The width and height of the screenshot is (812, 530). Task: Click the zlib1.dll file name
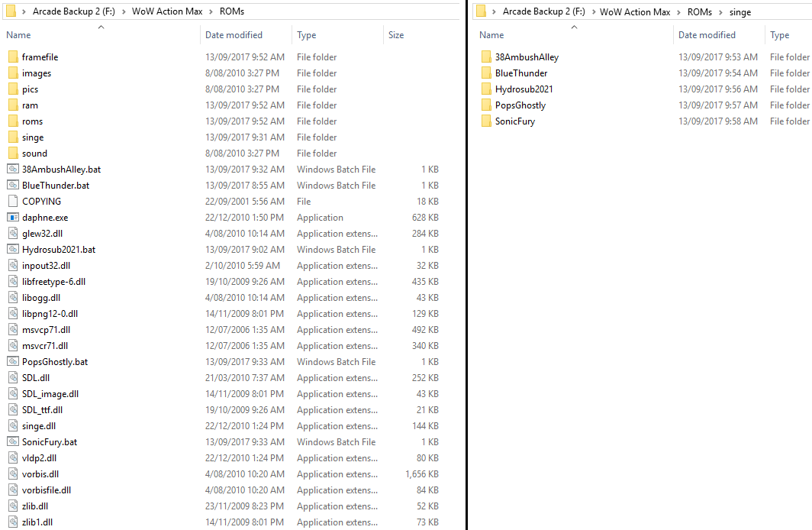click(x=37, y=522)
